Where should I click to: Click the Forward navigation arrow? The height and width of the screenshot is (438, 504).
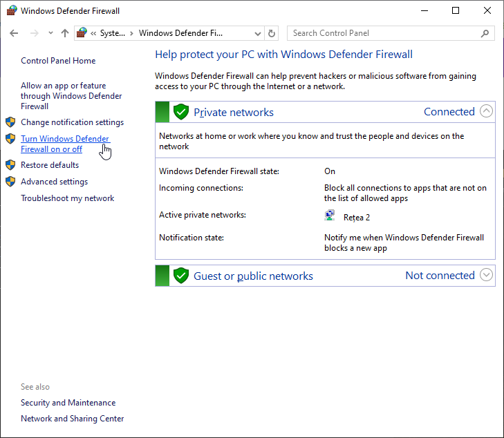click(34, 33)
